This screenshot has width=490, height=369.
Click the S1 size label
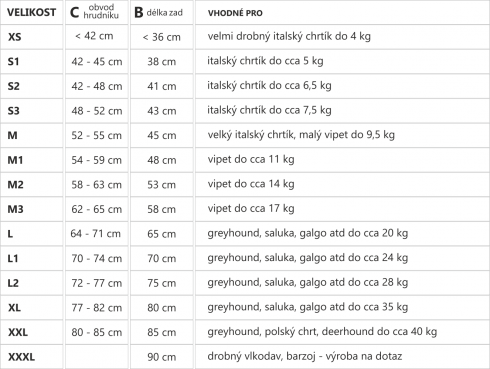point(14,61)
